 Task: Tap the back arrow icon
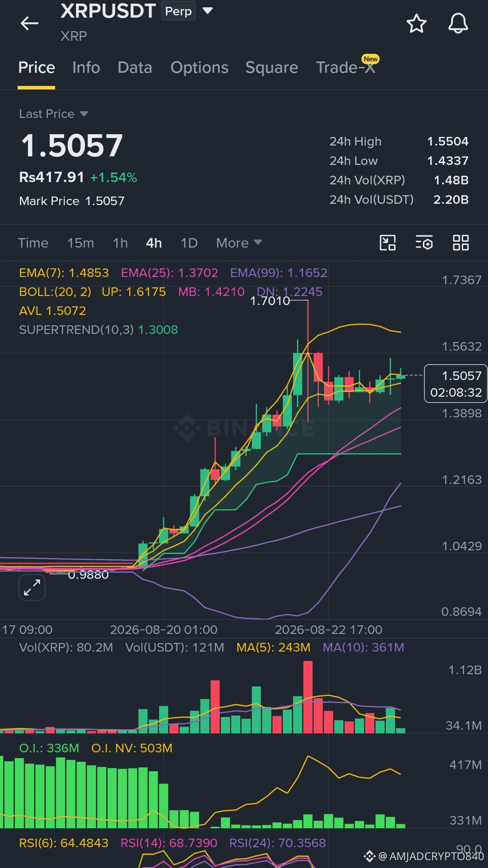(29, 23)
